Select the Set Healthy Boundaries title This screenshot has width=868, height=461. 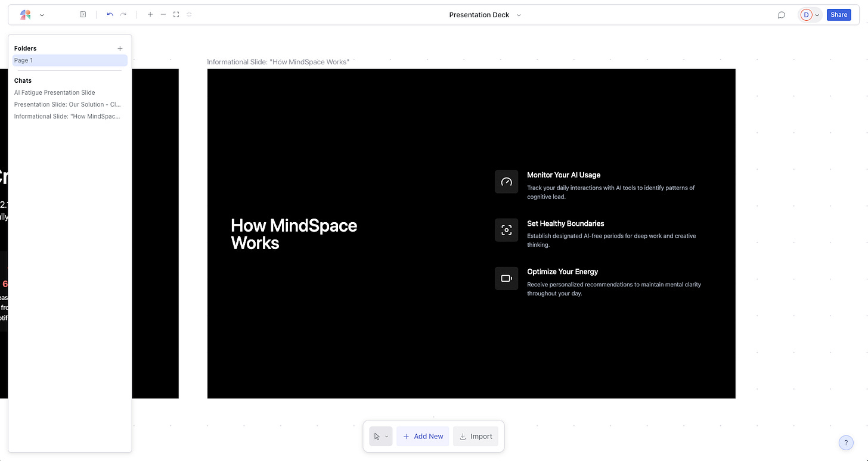(565, 223)
